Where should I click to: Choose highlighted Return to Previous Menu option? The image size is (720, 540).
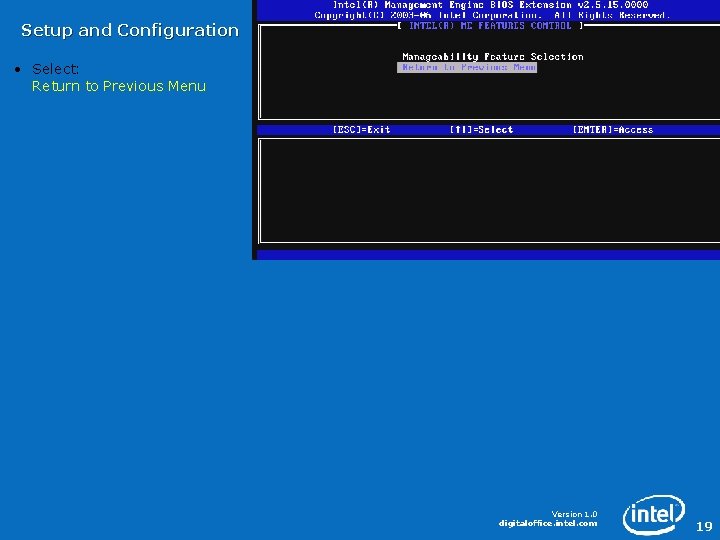click(467, 68)
